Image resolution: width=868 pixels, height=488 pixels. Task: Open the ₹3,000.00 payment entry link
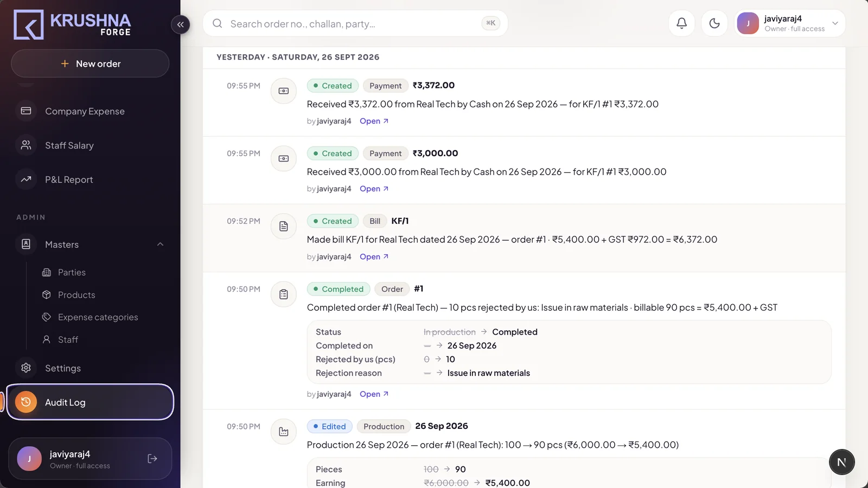pos(374,189)
